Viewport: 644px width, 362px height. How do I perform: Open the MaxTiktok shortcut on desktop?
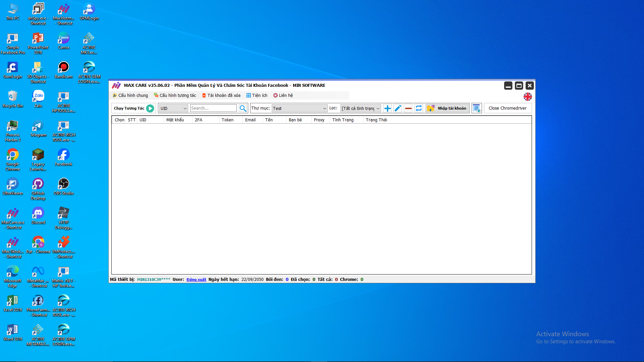click(x=13, y=248)
